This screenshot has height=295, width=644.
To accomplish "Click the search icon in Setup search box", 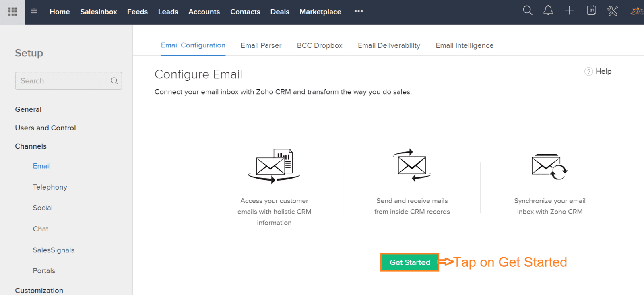I will click(114, 81).
